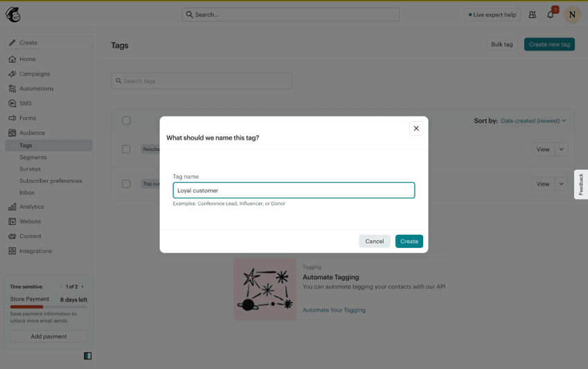Viewport: 588px width, 369px height.
Task: Click the Store Payment progress bar
Action: pyautogui.click(x=48, y=307)
